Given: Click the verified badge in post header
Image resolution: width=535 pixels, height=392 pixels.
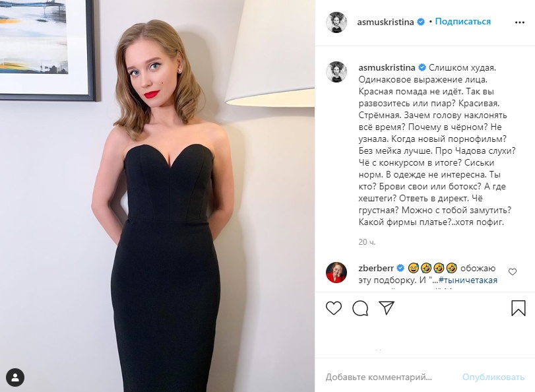Looking at the screenshot, I should coord(421,22).
